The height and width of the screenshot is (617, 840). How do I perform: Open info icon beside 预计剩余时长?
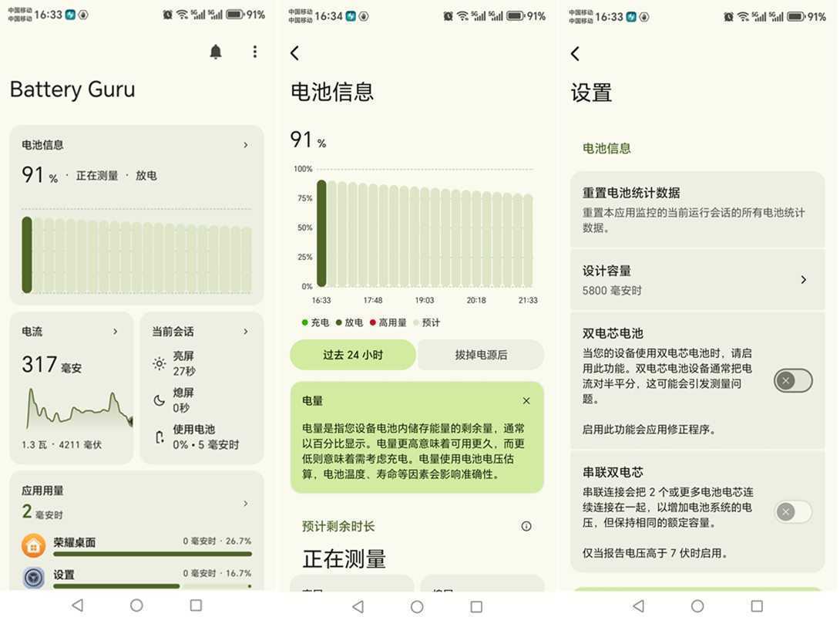[x=526, y=526]
